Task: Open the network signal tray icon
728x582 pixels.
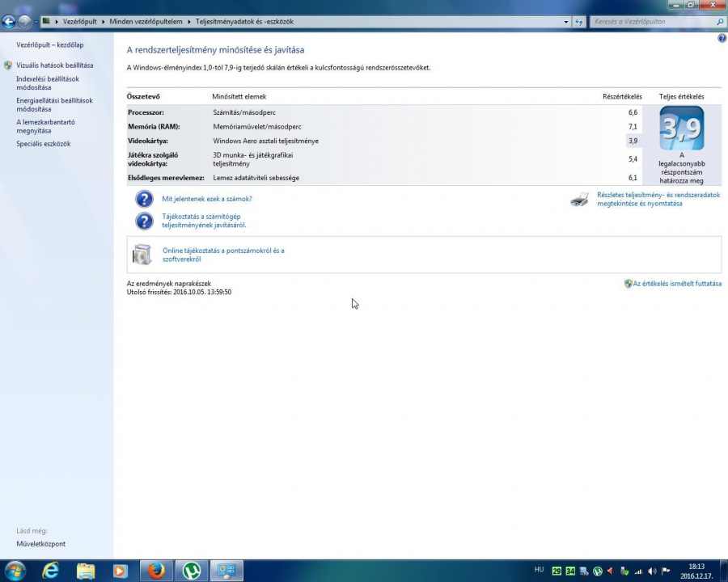Action: pyautogui.click(x=638, y=571)
